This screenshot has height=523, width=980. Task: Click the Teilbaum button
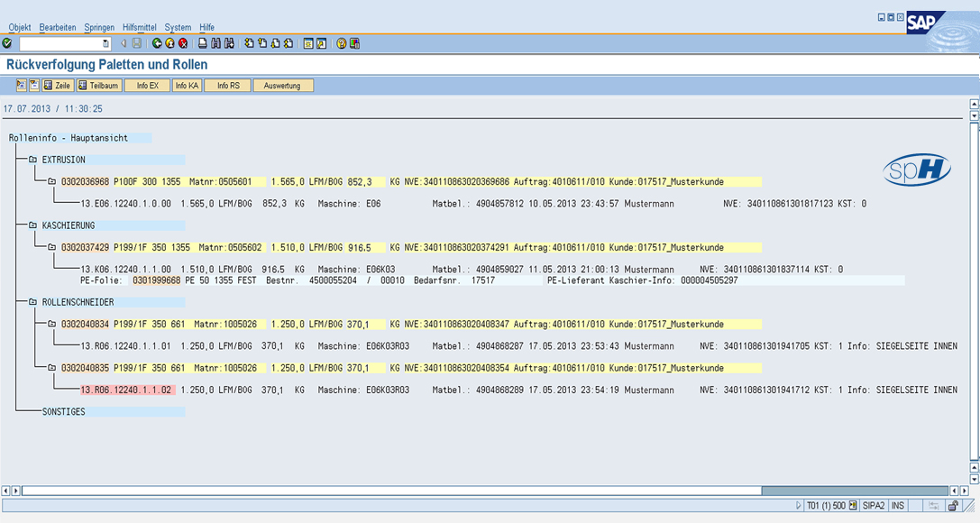[99, 86]
